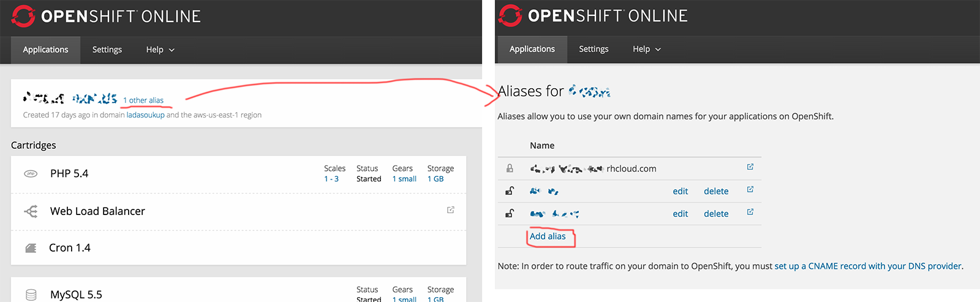Edit the alias directly below the rhcloud.com row
980x302 pixels.
pos(680,191)
